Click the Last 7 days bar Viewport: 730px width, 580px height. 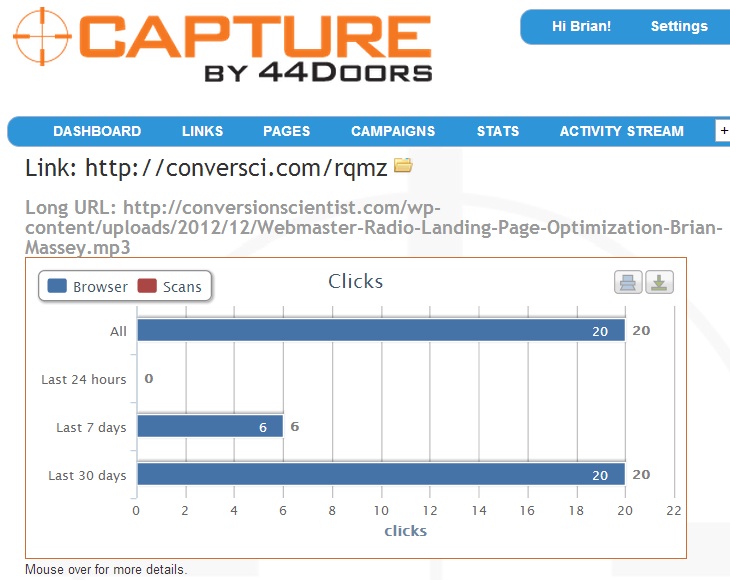[x=210, y=426]
